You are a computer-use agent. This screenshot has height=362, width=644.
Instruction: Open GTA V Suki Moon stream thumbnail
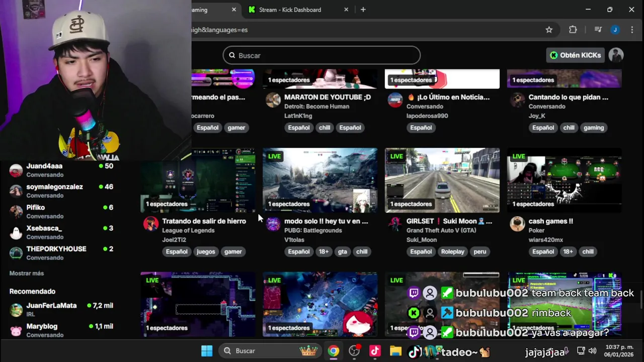pos(442,180)
